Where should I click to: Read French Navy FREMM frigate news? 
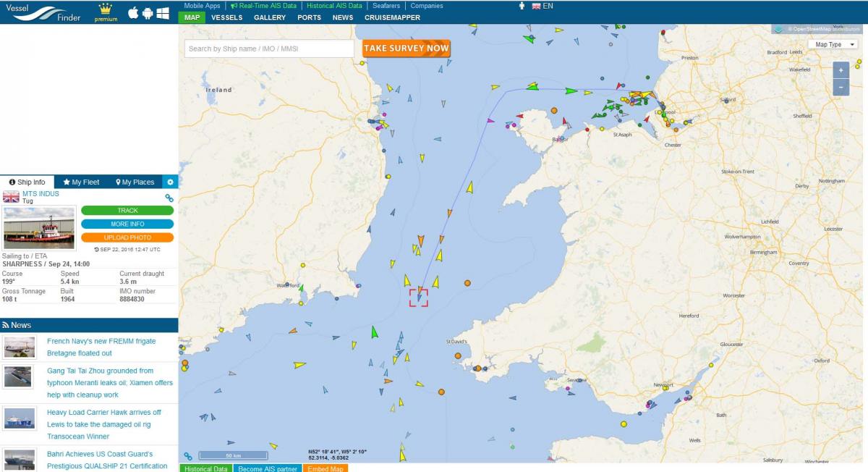point(101,347)
